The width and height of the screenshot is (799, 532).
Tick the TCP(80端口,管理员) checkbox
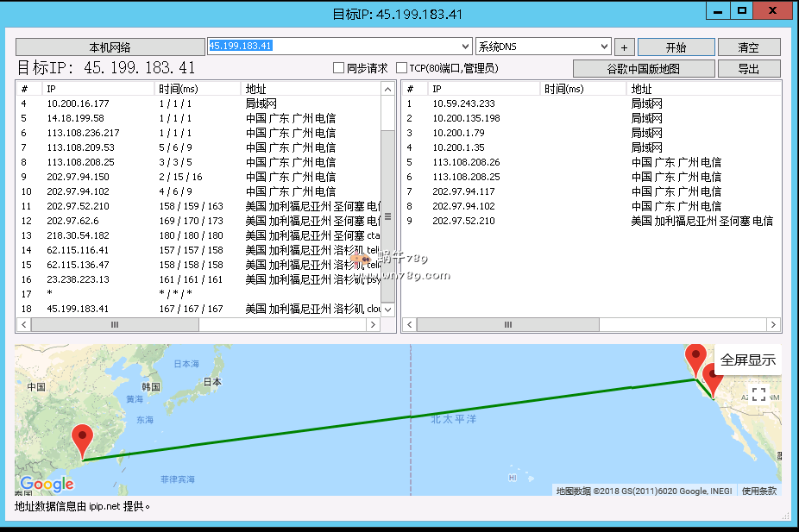tap(402, 68)
